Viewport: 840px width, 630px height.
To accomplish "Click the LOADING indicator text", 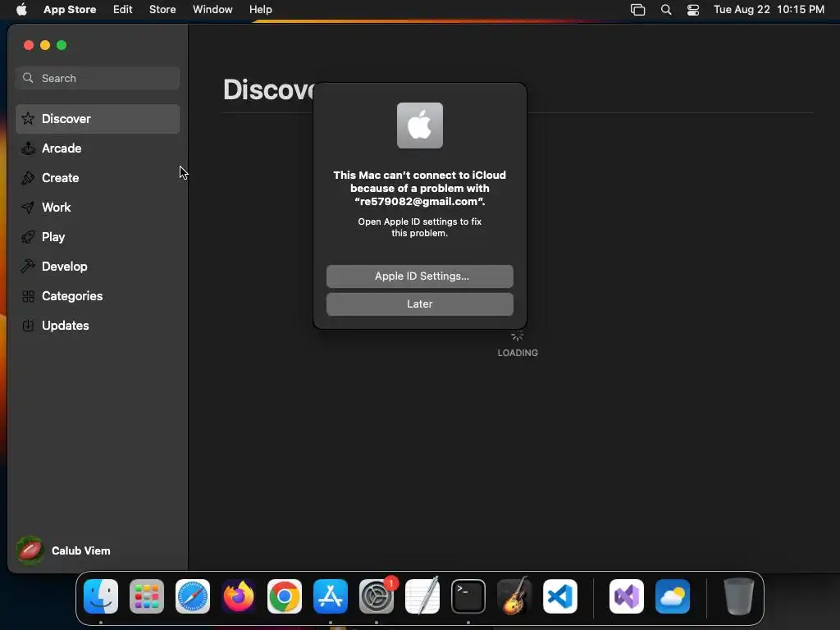I will [518, 353].
